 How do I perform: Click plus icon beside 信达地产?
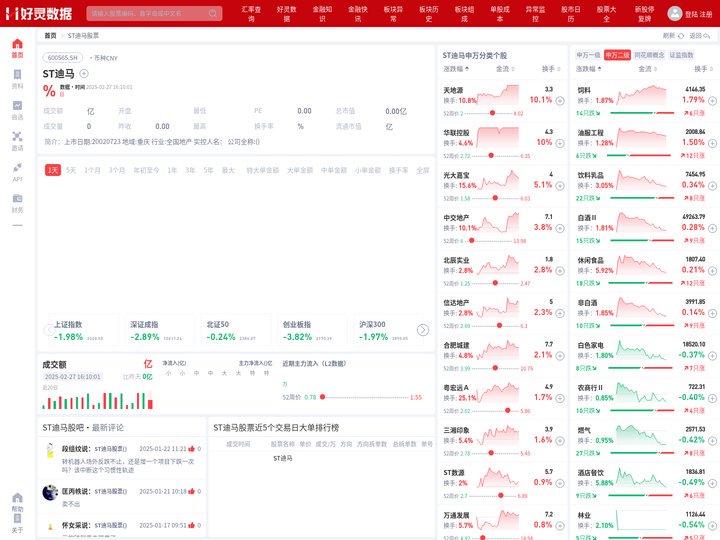pyautogui.click(x=560, y=313)
